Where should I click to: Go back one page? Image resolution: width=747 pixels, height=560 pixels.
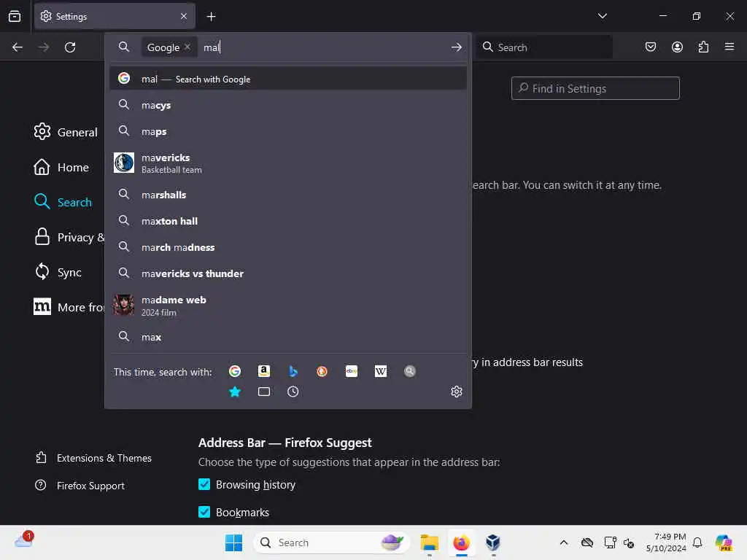(x=18, y=47)
